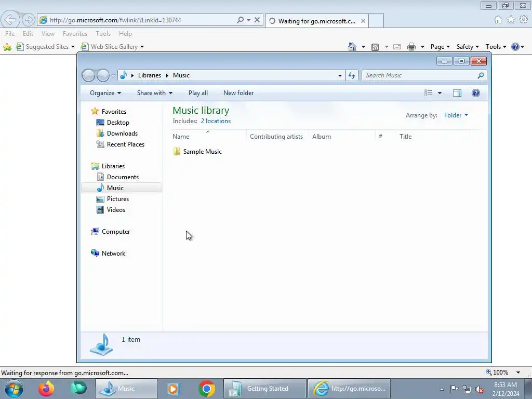Viewport: 532px width, 399px height.
Task: Click the Home icon in IE command bar
Action: click(x=352, y=47)
